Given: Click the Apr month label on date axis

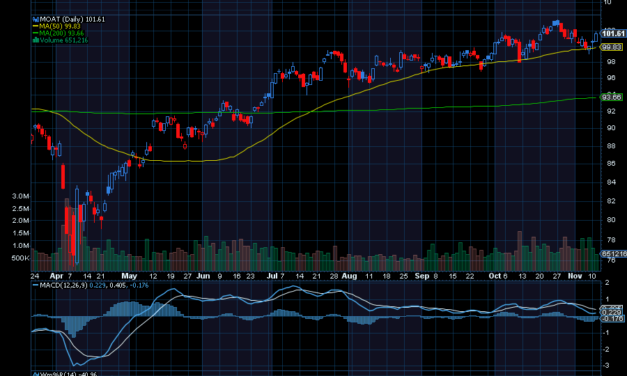Looking at the screenshot, I should pyautogui.click(x=56, y=276).
